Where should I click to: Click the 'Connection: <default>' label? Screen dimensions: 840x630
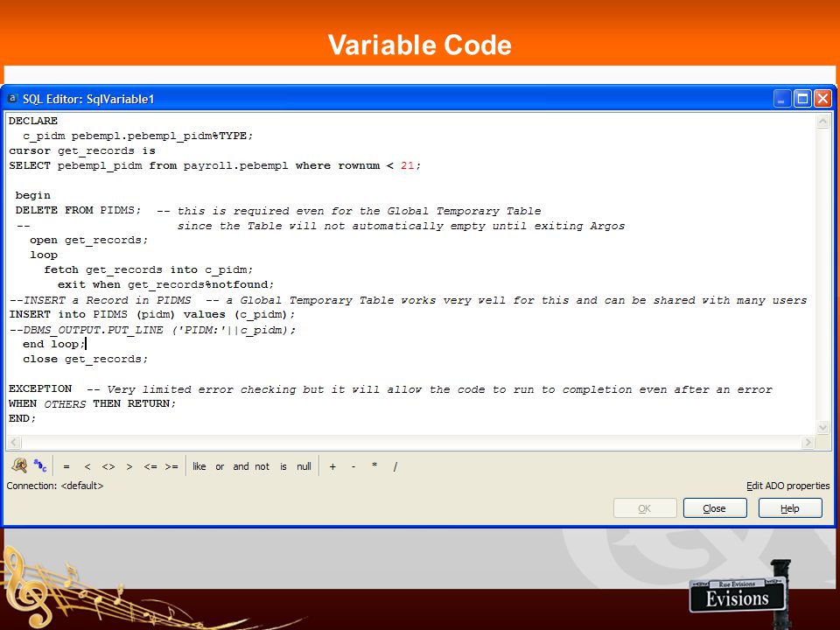[x=55, y=486]
